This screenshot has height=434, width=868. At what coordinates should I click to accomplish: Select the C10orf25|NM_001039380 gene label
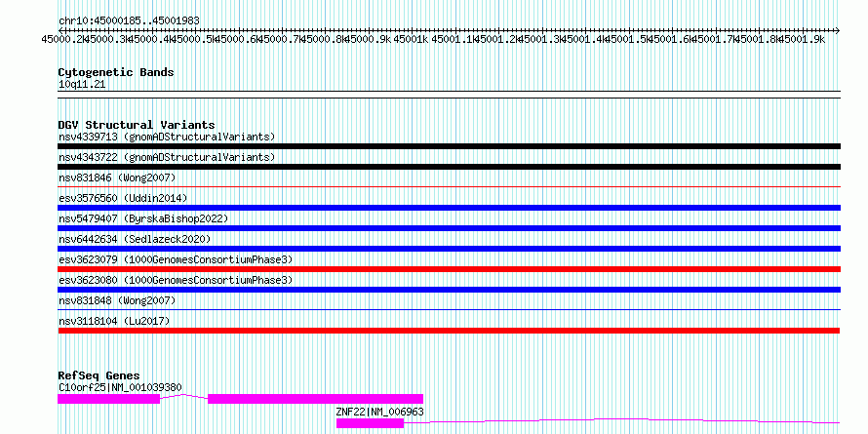[x=120, y=387]
